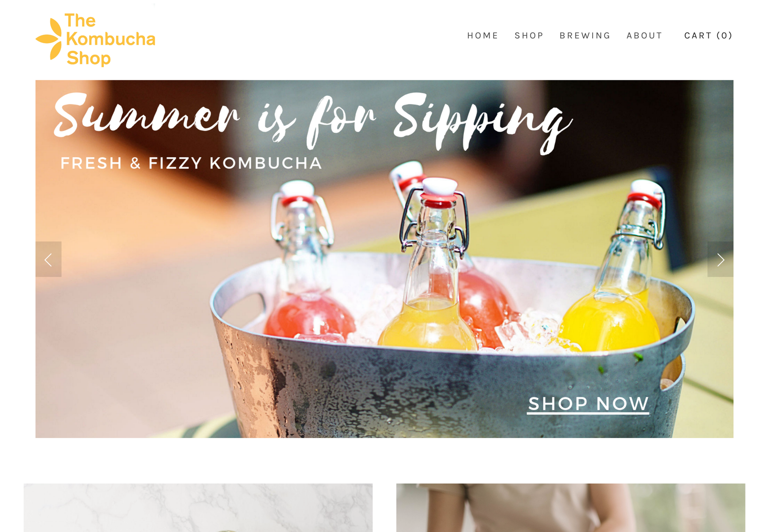The width and height of the screenshot is (769, 532).
Task: Open the person photo image tile
Action: 571,508
